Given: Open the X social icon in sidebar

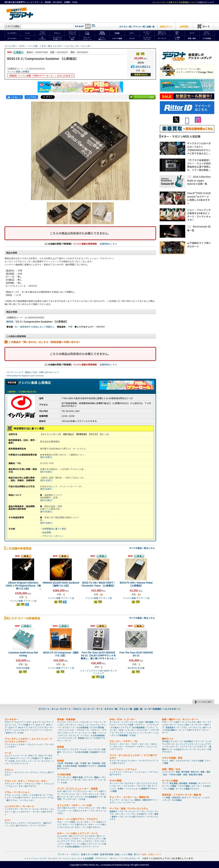Looking at the screenshot, I should tap(176, 120).
